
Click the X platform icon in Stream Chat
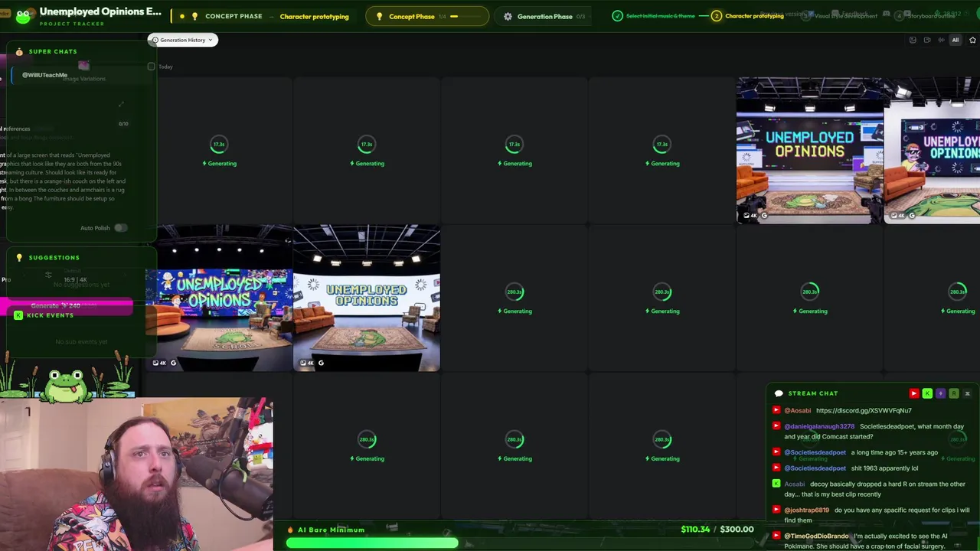coord(967,393)
